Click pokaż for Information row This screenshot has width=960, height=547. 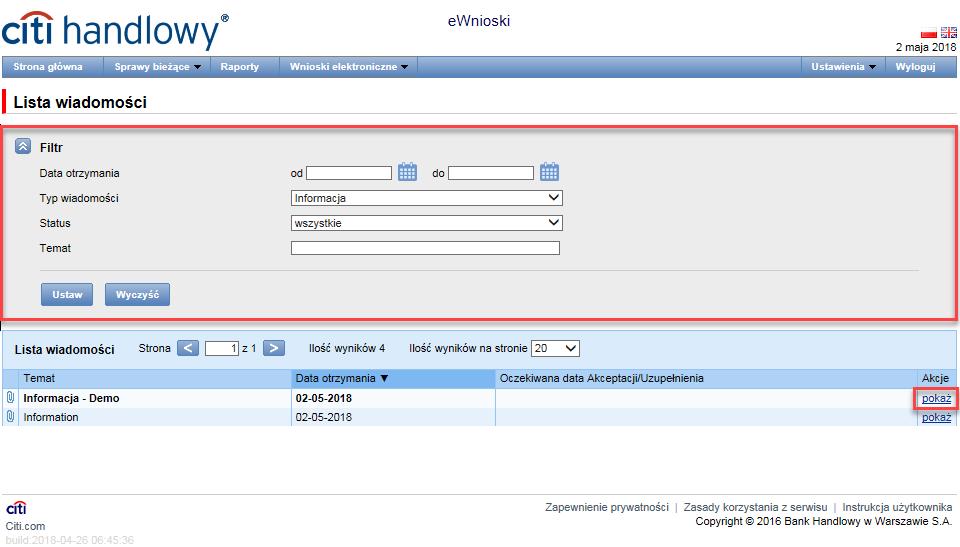[936, 417]
